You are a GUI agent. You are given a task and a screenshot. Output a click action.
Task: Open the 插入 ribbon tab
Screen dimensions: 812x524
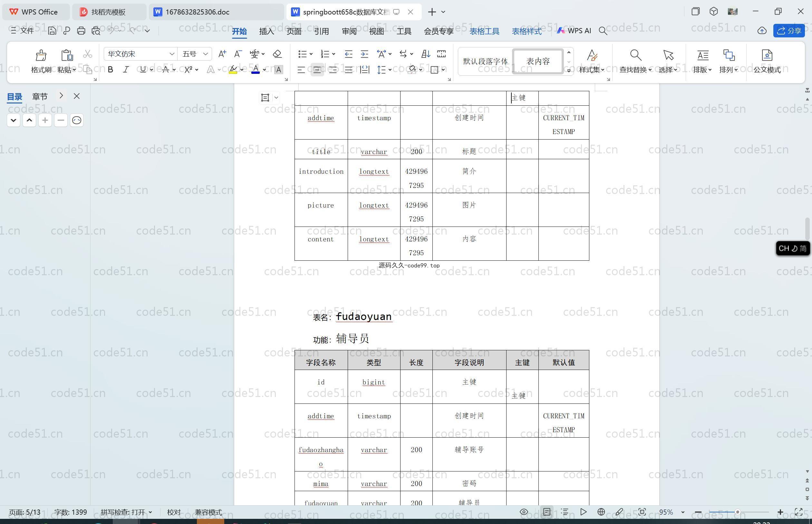(x=266, y=31)
